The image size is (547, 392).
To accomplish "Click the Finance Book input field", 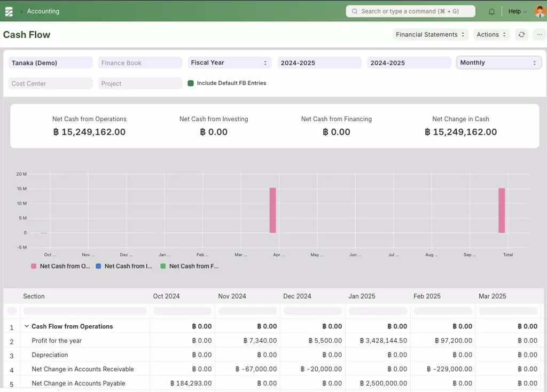I will click(x=140, y=63).
